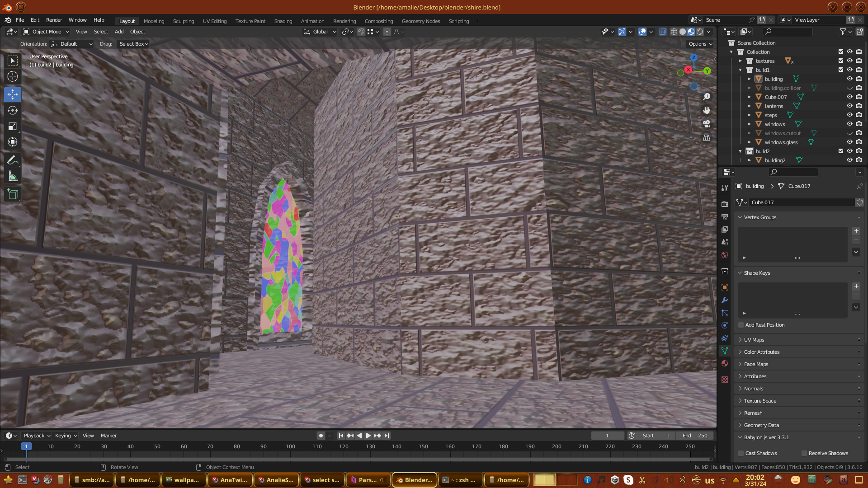This screenshot has width=868, height=488.
Task: Open the Blender taskbar window button
Action: pyautogui.click(x=415, y=480)
